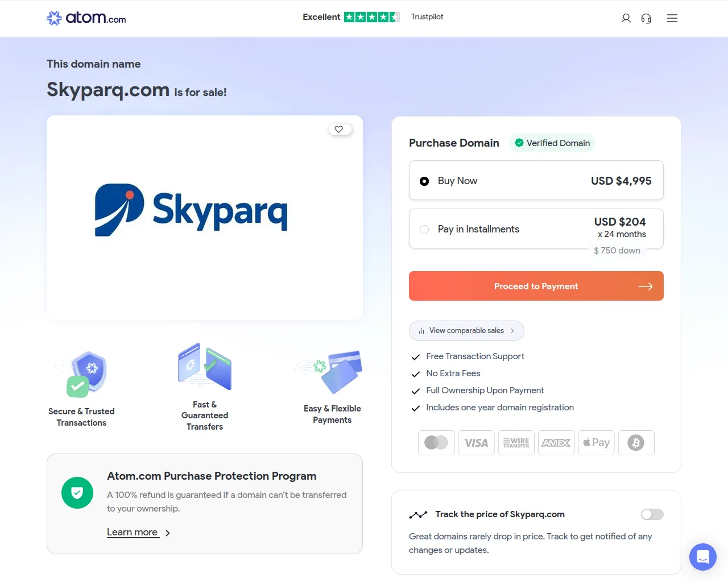
Task: Open Learn more about Purchase Protection
Action: click(x=133, y=532)
